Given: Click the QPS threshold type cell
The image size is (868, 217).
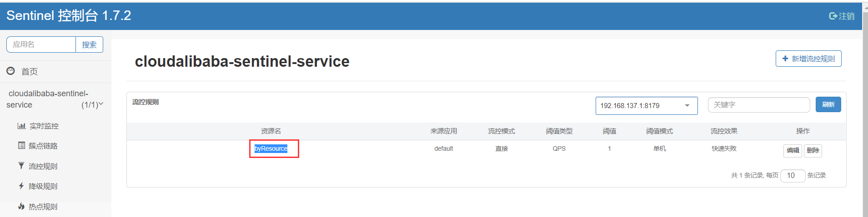Looking at the screenshot, I should (559, 148).
